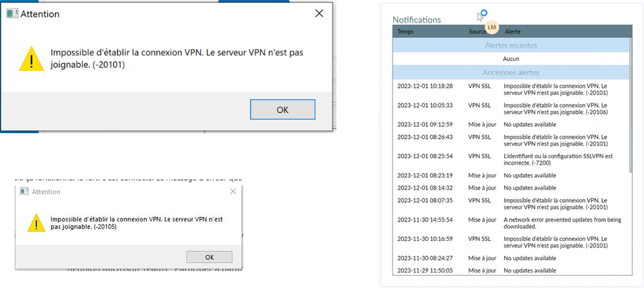This screenshot has height=288, width=644.
Task: Sort notifications by the Temps column
Action: click(x=406, y=31)
